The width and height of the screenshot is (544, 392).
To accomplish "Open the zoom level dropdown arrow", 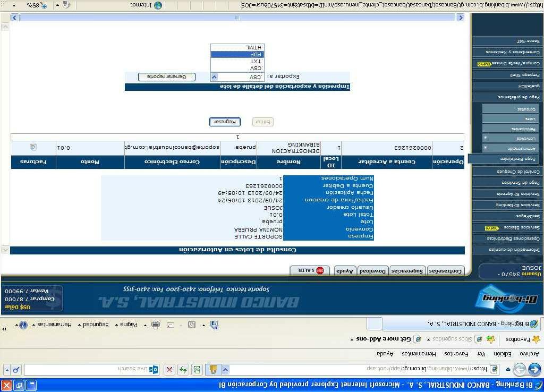I will (x=14, y=5).
